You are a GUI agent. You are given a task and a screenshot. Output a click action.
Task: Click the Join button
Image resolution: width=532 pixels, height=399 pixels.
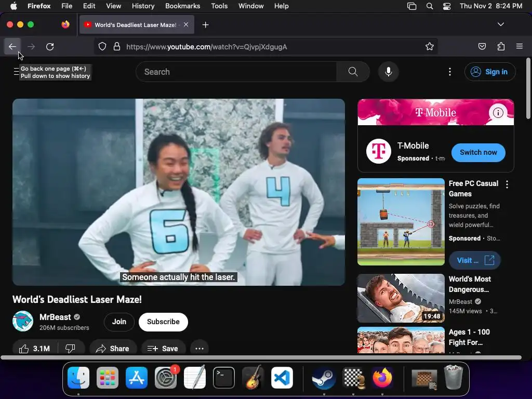coord(119,322)
